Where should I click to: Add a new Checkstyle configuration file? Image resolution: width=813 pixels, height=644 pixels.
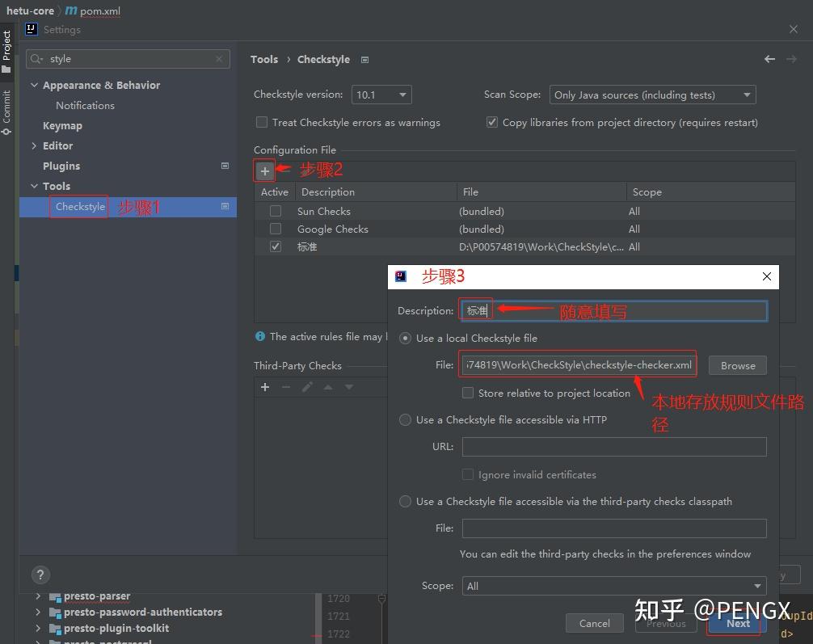click(x=264, y=171)
